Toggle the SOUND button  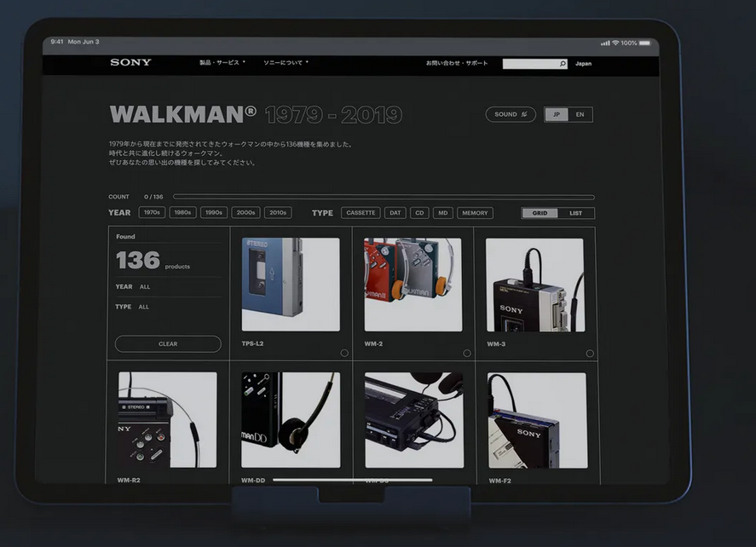click(511, 114)
